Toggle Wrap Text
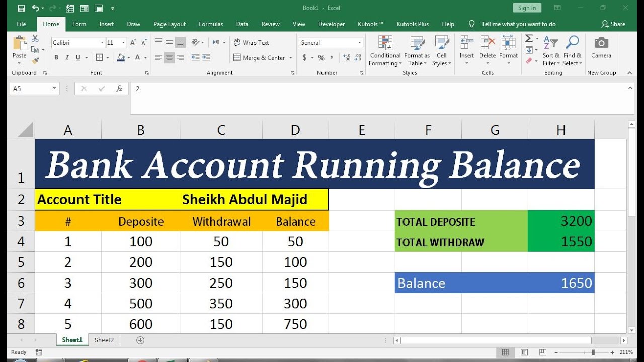This screenshot has height=362, width=644. [251, 43]
